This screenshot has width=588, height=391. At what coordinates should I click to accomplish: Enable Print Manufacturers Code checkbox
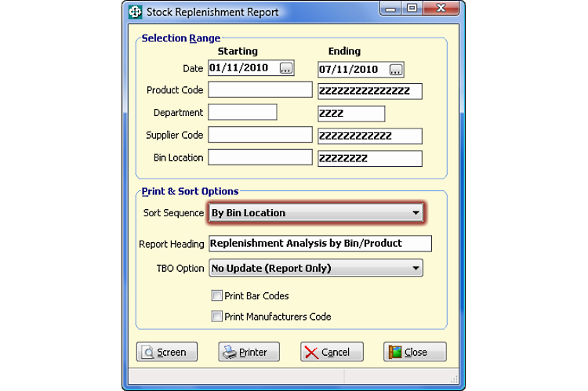[x=216, y=316]
